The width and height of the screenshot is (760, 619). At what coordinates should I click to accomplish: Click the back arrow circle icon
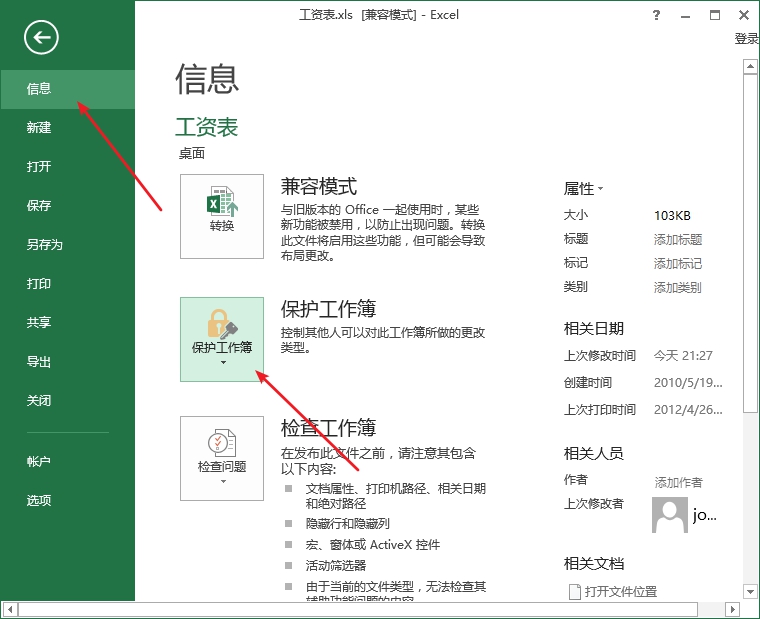pos(41,37)
